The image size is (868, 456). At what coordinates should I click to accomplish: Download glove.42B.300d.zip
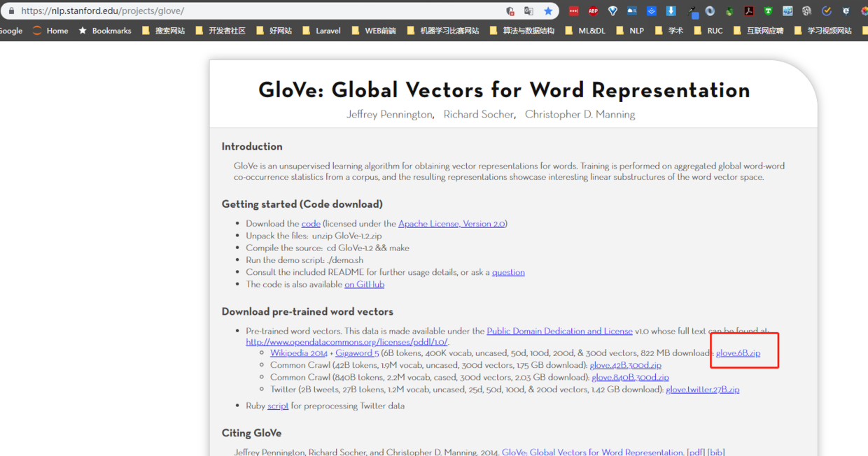point(625,365)
